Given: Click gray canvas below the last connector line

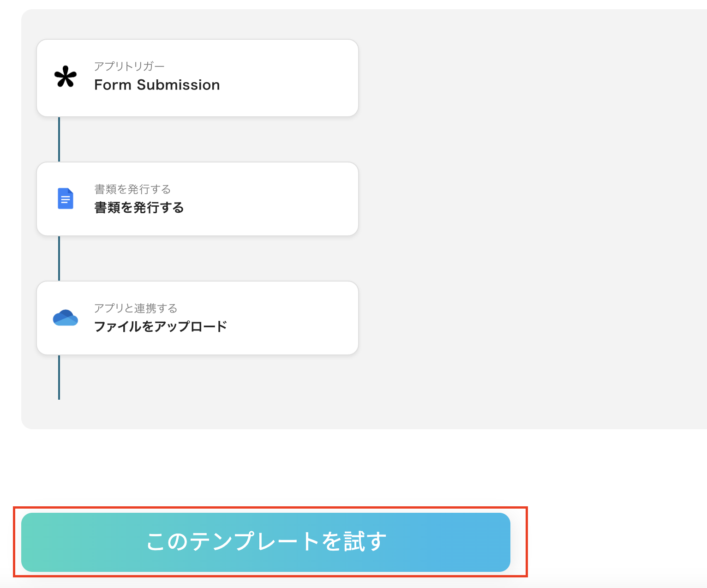Looking at the screenshot, I should (59, 414).
